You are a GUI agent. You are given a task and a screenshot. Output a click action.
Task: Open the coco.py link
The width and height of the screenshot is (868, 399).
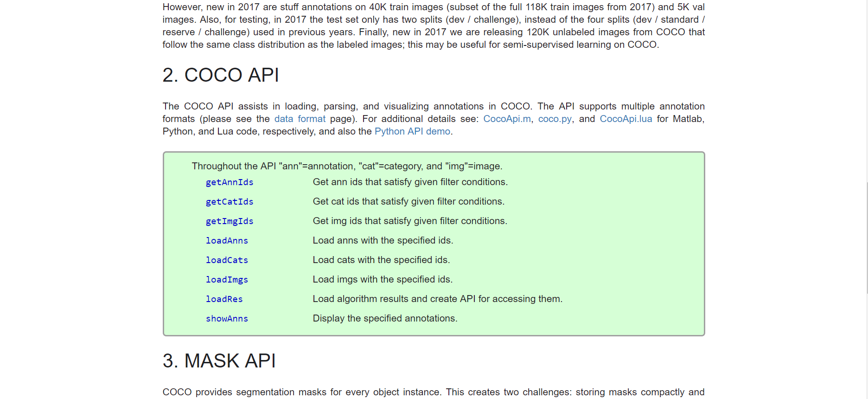pos(555,119)
